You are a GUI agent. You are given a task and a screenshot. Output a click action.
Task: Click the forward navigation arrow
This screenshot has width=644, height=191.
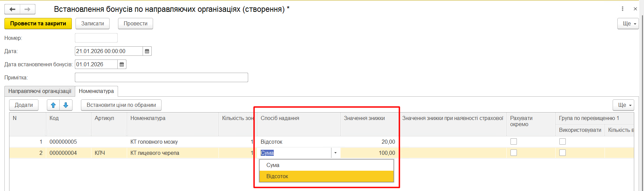pos(28,9)
